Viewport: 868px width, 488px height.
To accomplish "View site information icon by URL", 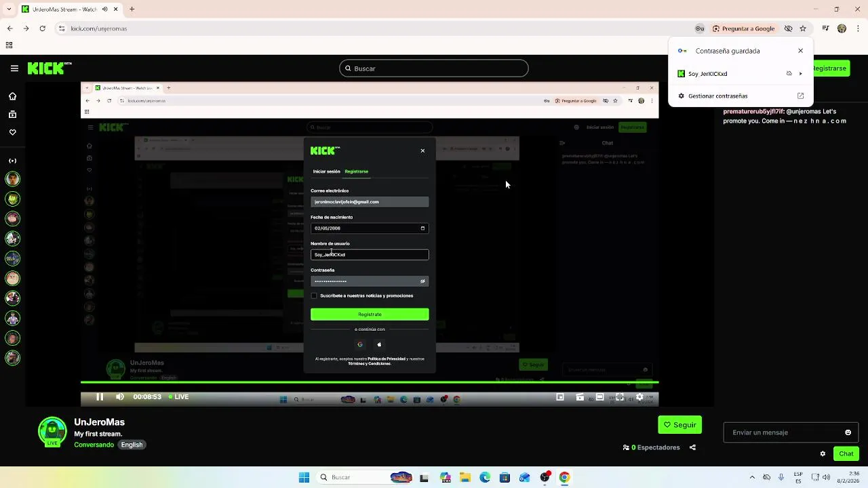I will pos(62,28).
